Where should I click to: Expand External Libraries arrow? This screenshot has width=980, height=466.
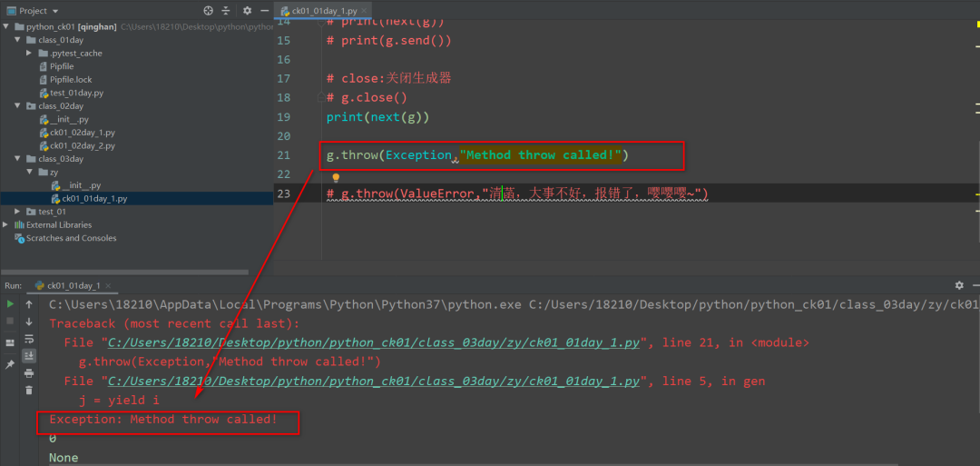(x=6, y=224)
